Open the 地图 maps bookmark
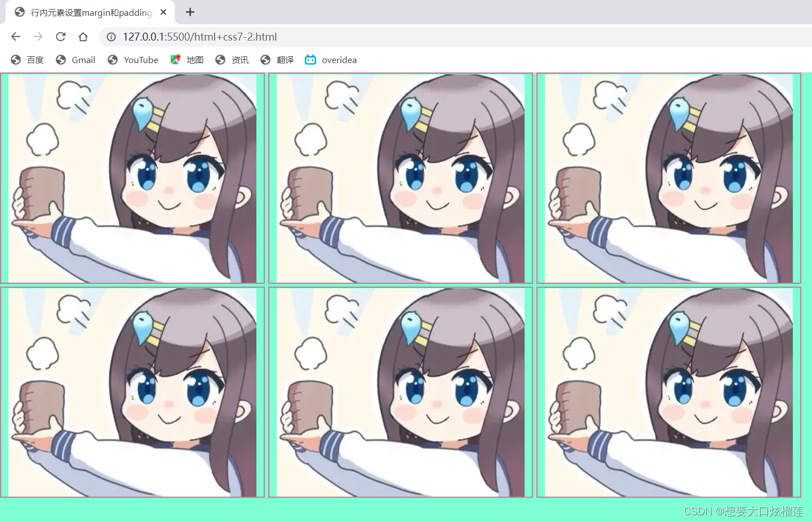The image size is (812, 522). point(187,60)
